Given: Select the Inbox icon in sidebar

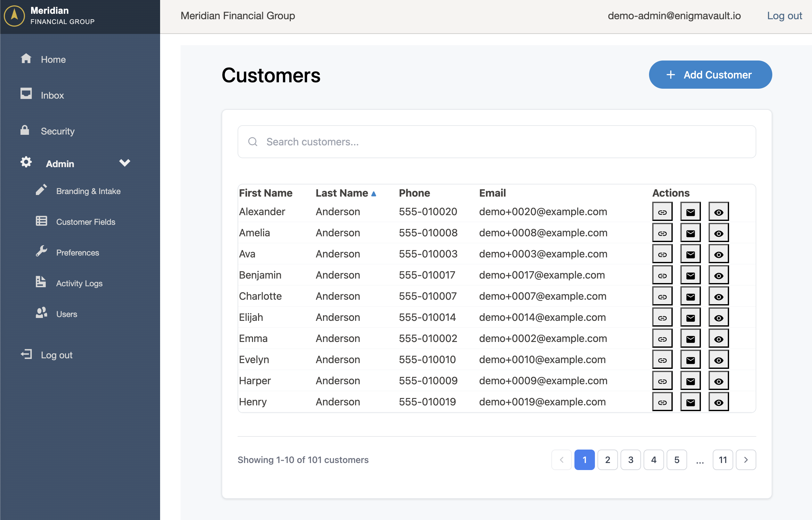Looking at the screenshot, I should click(26, 95).
